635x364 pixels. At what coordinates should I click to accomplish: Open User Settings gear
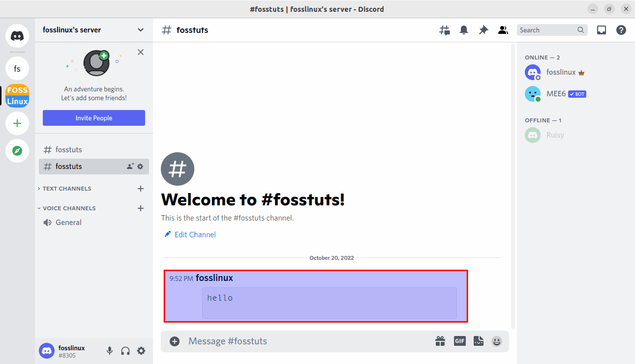click(141, 351)
